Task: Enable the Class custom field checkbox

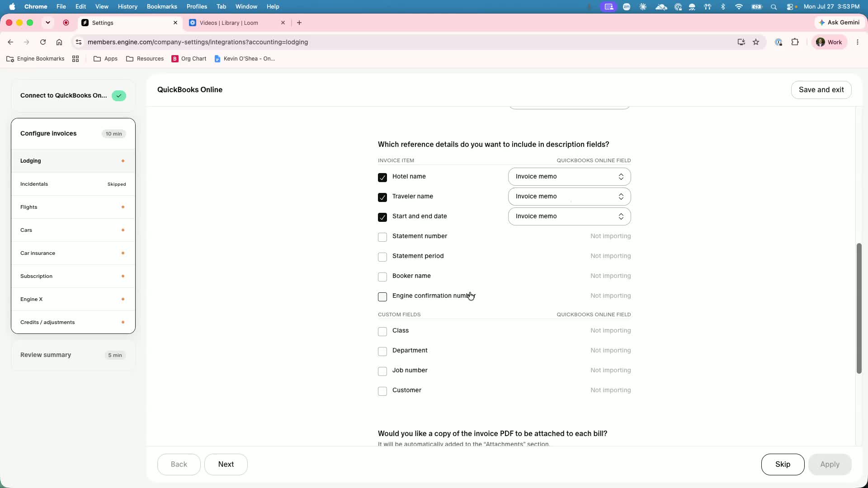Action: point(382,332)
